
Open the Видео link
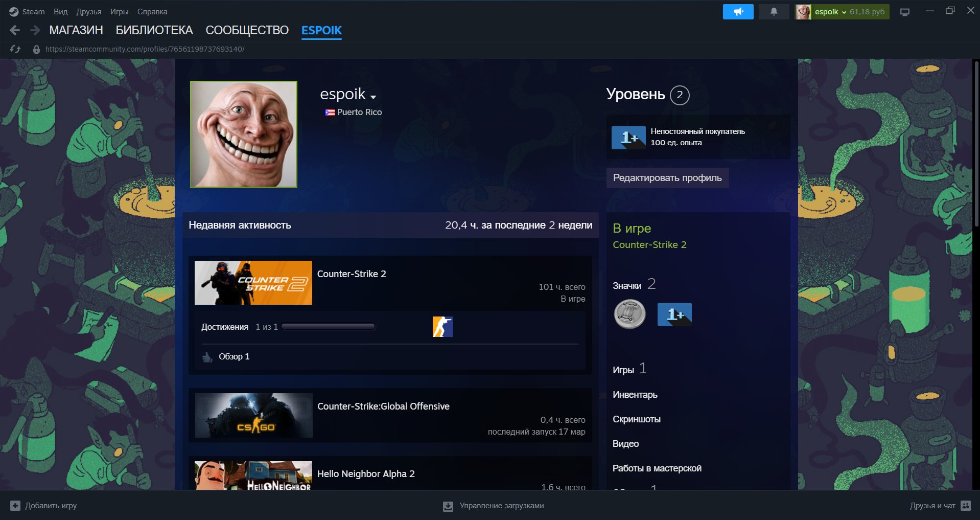626,444
